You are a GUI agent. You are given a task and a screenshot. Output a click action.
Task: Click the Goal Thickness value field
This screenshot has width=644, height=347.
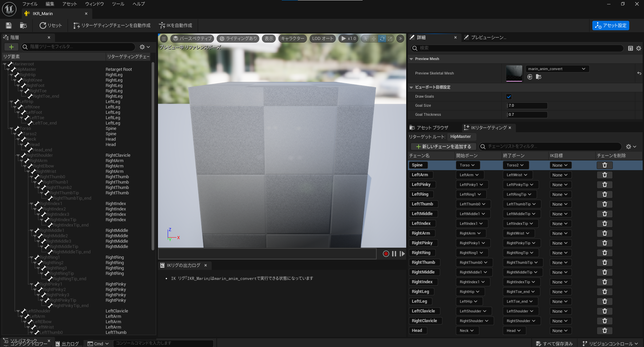[x=527, y=115]
